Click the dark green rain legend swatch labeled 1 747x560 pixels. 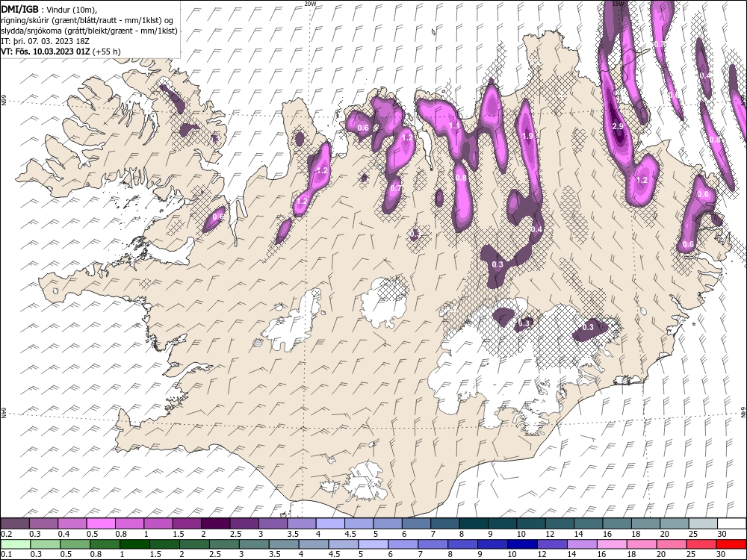134,544
